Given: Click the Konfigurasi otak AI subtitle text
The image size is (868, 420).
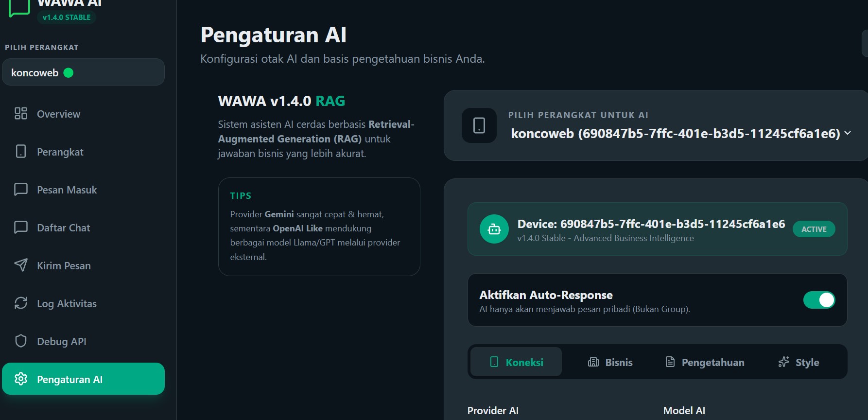Looking at the screenshot, I should pos(343,59).
